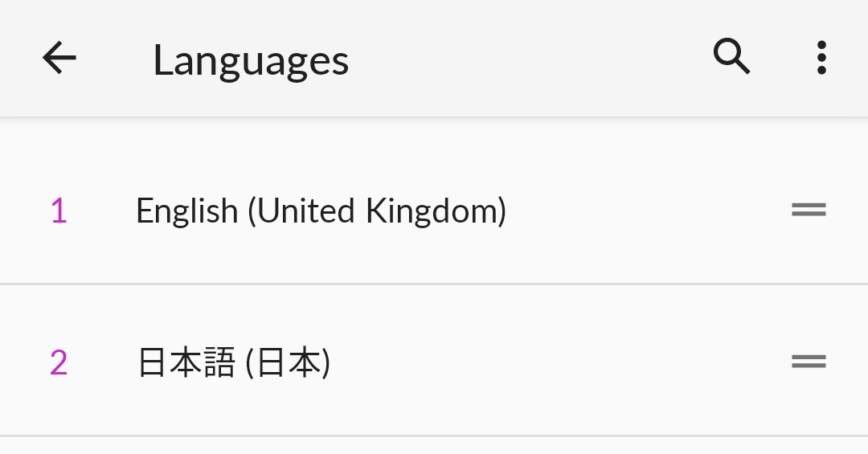Open the three-dot overflow menu

(x=821, y=58)
